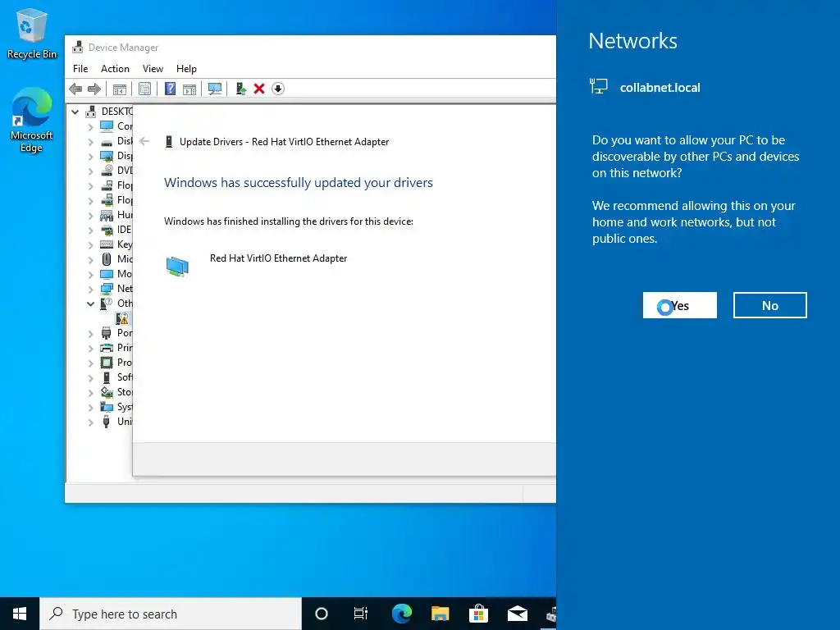Expand the Computer category chevron

pos(90,126)
